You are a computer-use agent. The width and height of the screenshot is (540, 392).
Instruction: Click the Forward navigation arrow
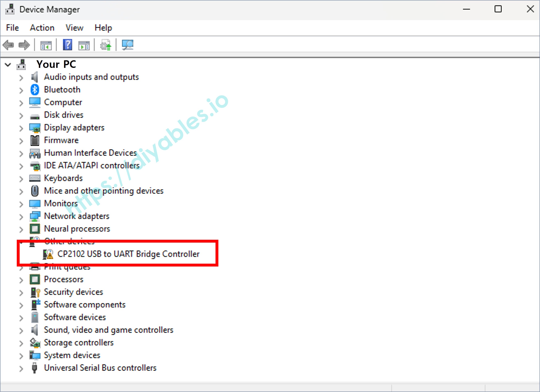(x=24, y=45)
